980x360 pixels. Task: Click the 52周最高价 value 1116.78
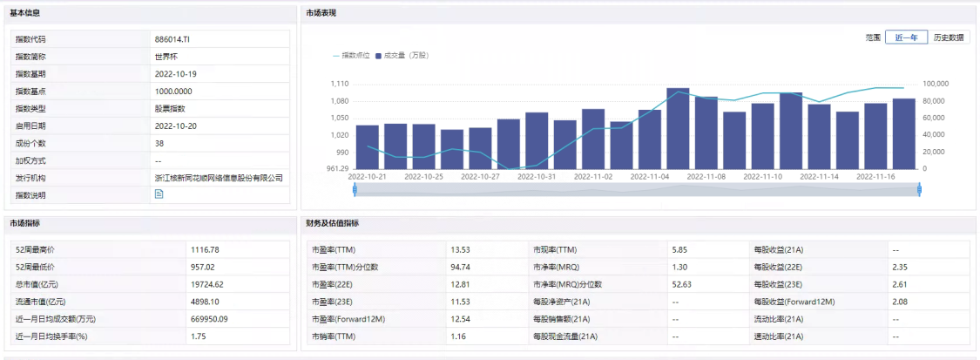(x=205, y=249)
